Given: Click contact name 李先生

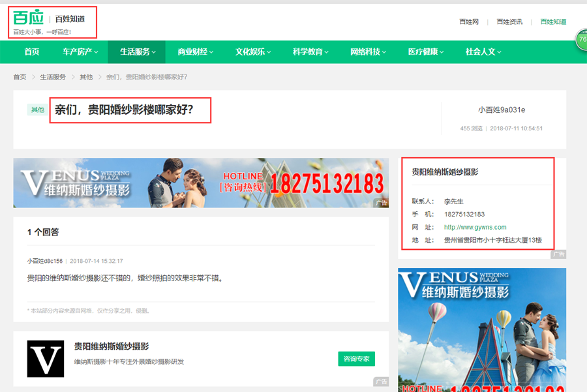Looking at the screenshot, I should (x=454, y=202).
